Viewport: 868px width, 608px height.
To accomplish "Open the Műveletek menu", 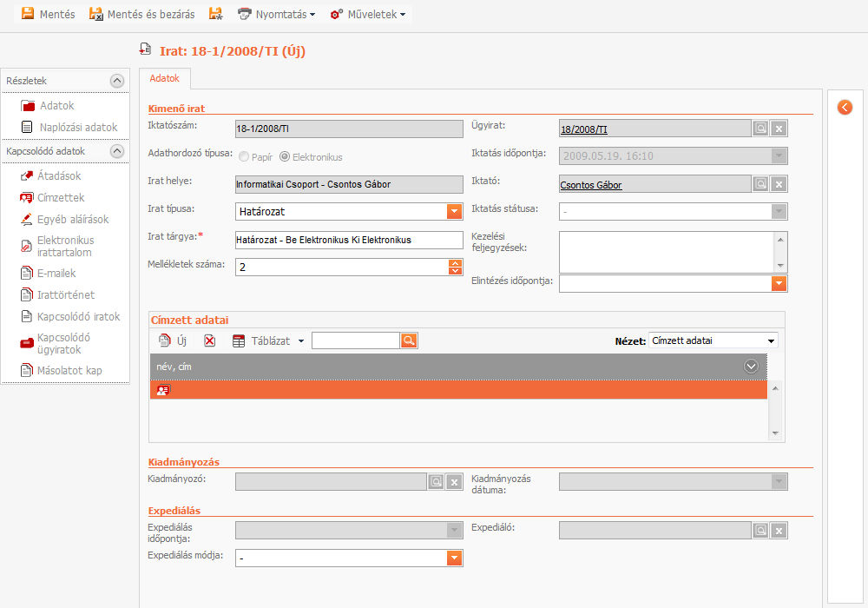I will coord(368,15).
